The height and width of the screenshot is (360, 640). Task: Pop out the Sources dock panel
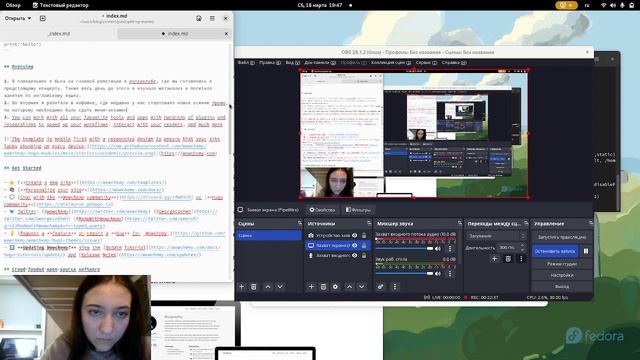(369, 223)
